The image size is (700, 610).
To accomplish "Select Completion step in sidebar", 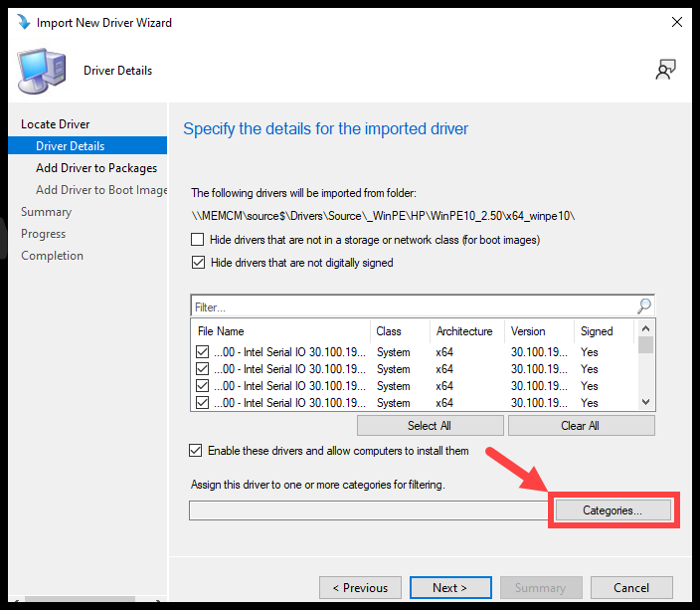I will pyautogui.click(x=53, y=256).
